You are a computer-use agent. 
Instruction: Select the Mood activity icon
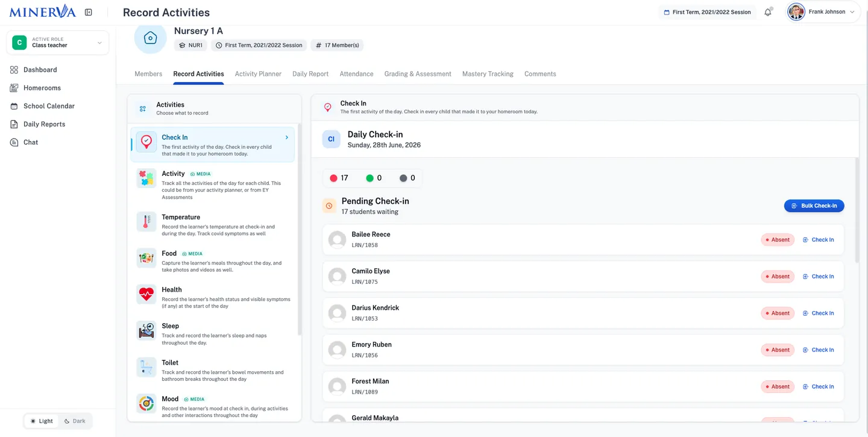pyautogui.click(x=146, y=403)
